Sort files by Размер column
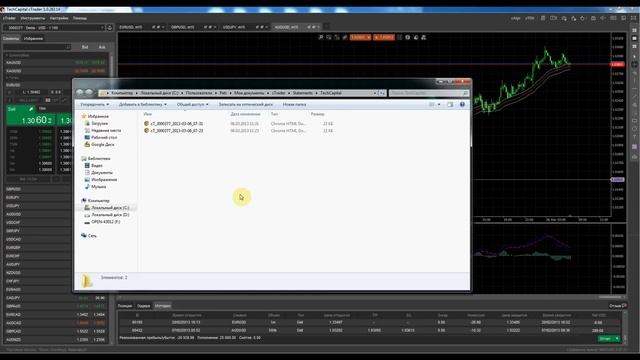Screen dimensions: 640x360 click(x=317, y=114)
